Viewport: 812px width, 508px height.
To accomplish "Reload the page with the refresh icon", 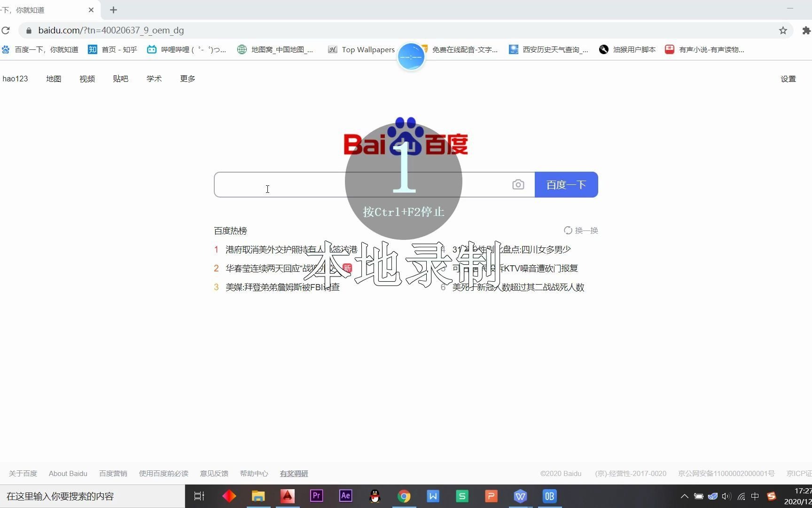I will tap(6, 31).
